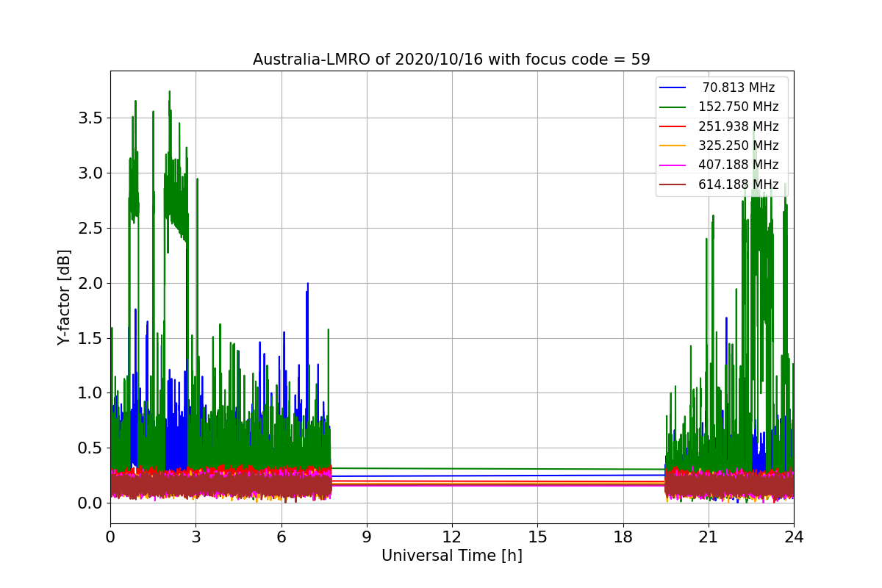Click x-axis tick label 24
Image resolution: width=882 pixels, height=588 pixels.
click(794, 537)
